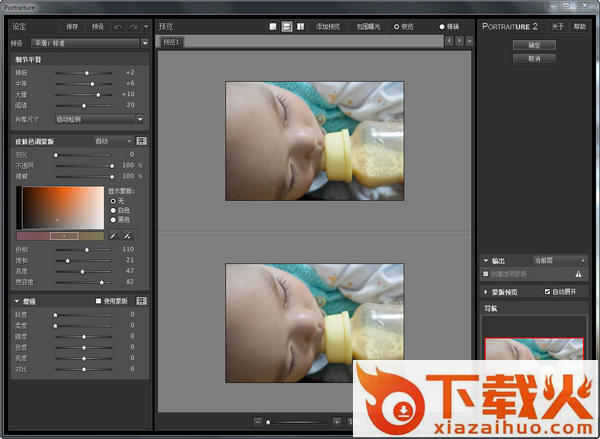
Task: Select 白色 mask display radio button
Action: coord(113,209)
